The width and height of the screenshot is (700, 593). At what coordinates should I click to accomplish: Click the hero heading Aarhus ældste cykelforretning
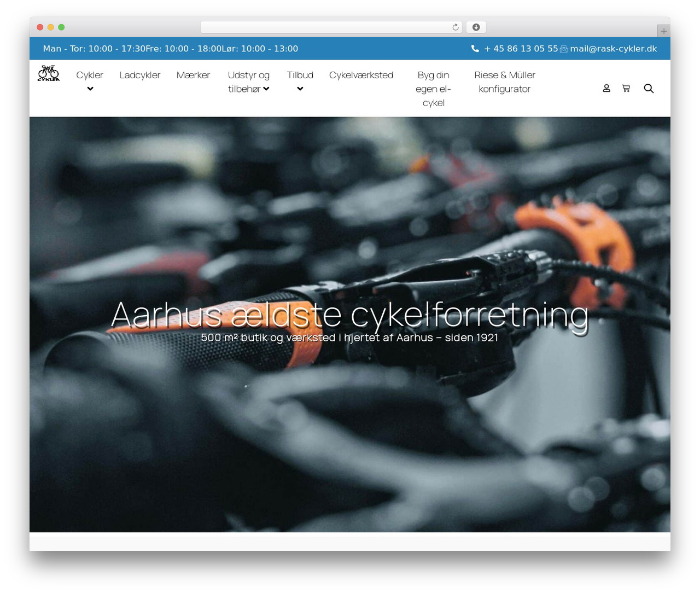[x=350, y=315]
